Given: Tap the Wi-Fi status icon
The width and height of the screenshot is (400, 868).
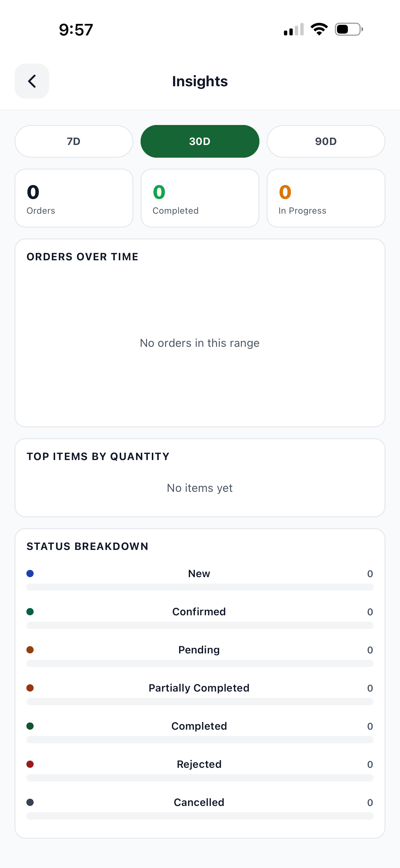Looking at the screenshot, I should [319, 29].
